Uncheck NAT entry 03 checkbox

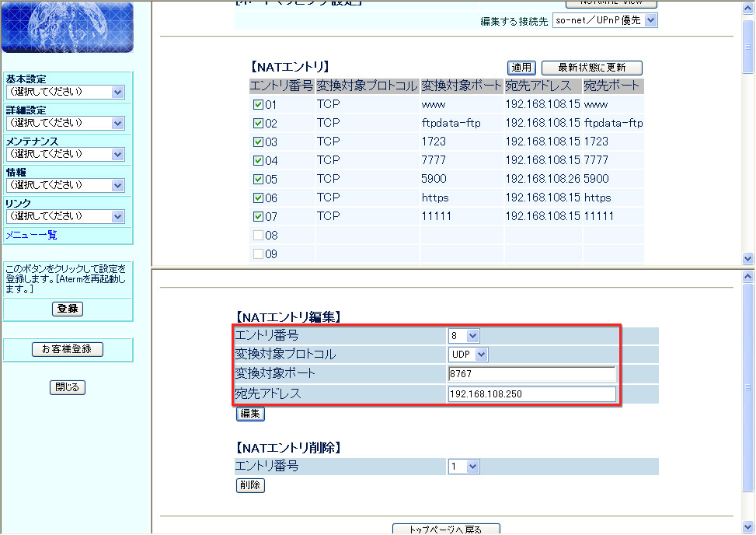click(x=258, y=142)
